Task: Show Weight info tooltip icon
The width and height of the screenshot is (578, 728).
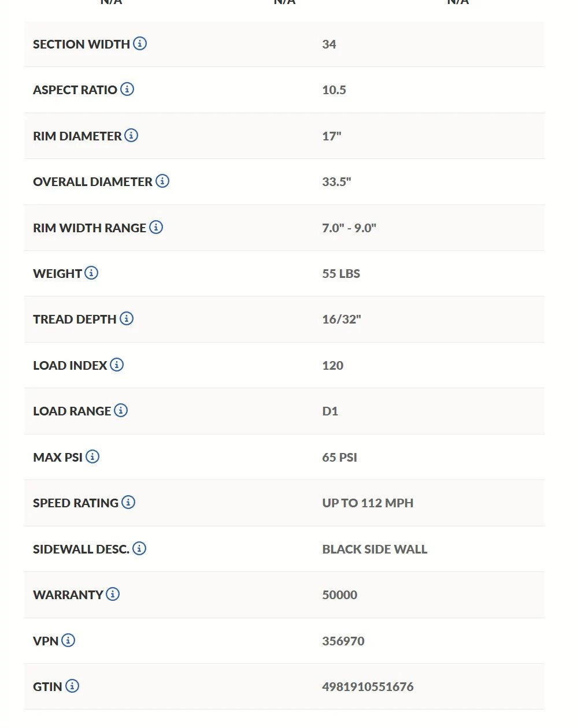Action: (x=91, y=273)
